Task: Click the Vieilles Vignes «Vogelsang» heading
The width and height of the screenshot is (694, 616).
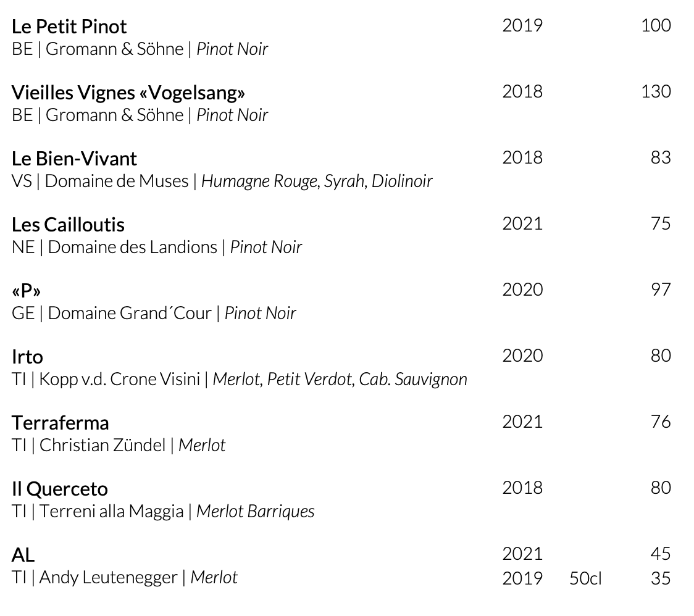Action: click(x=128, y=93)
